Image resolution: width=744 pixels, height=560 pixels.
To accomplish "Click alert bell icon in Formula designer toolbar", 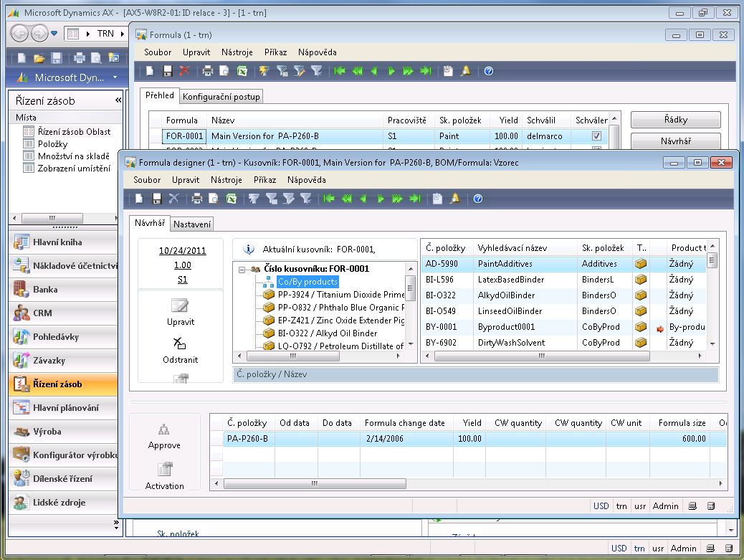I will (455, 199).
